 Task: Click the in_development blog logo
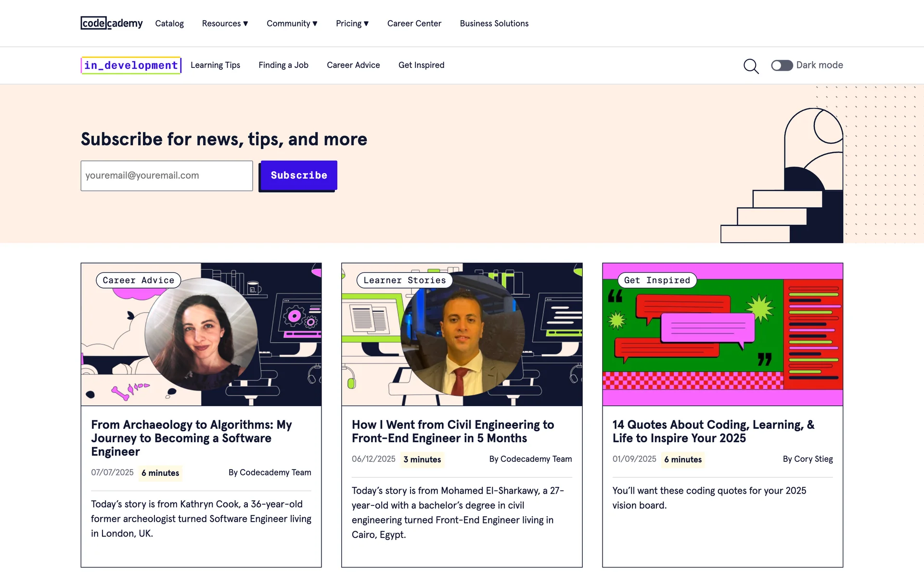131,66
